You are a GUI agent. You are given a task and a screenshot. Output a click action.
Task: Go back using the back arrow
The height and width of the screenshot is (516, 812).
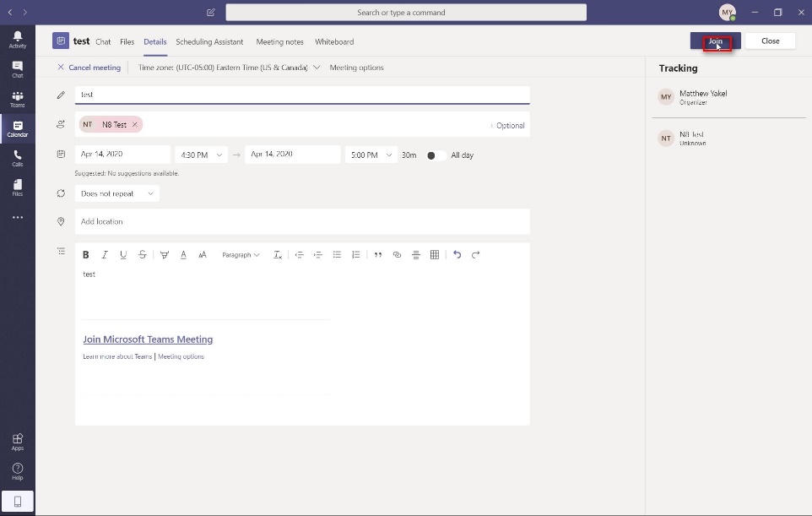10,13
